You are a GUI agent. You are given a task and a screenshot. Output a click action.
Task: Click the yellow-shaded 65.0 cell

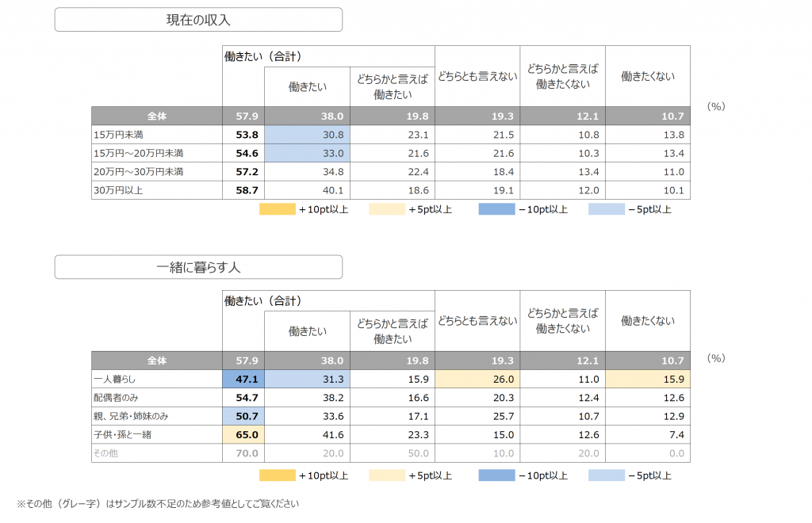tap(243, 434)
